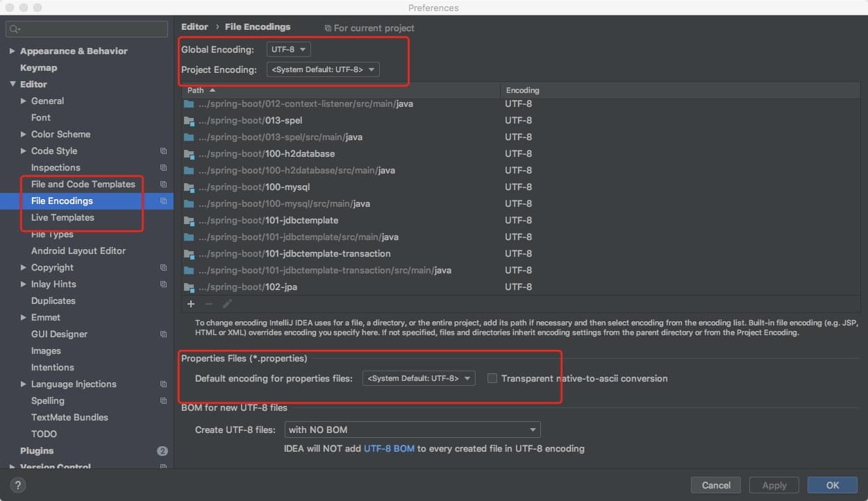
Task: Enable transparent native-to-ascii conversion checkbox
Action: pyautogui.click(x=492, y=379)
